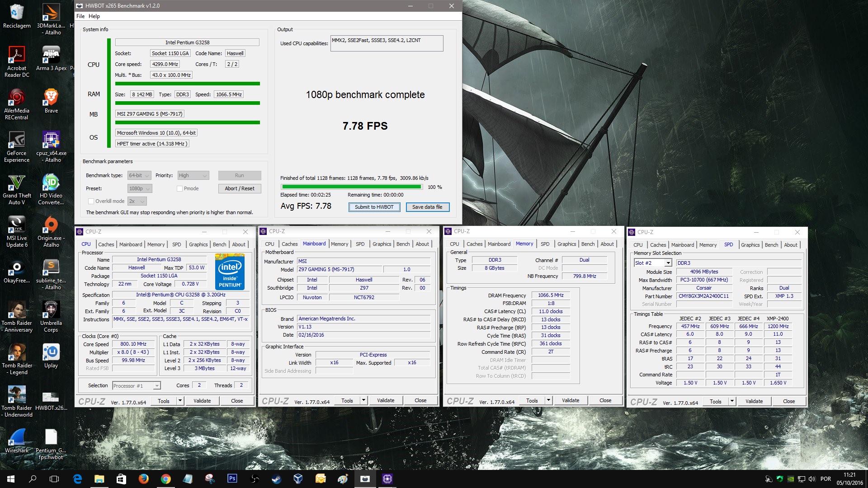Click the Used CPU capabilities text box

pos(387,43)
